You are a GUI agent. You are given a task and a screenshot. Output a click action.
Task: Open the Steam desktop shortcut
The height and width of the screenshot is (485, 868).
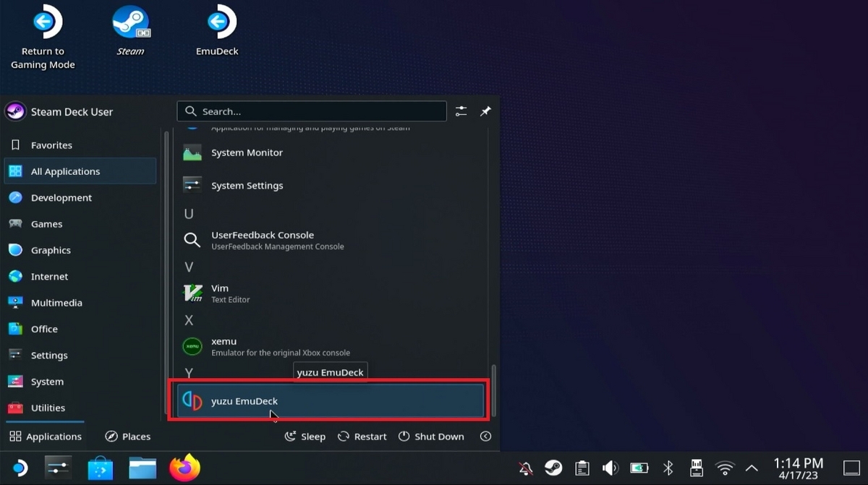pos(130,31)
